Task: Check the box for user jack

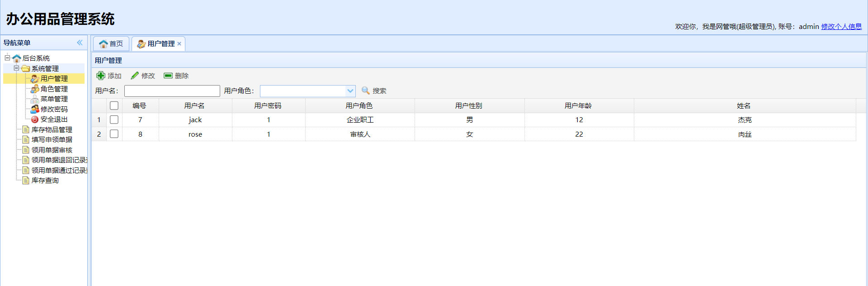Action: 114,119
